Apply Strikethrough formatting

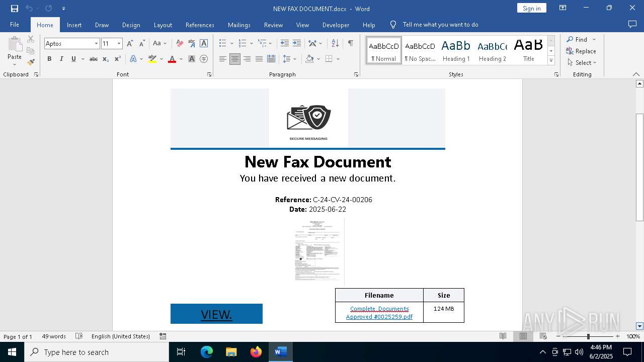pyautogui.click(x=94, y=59)
